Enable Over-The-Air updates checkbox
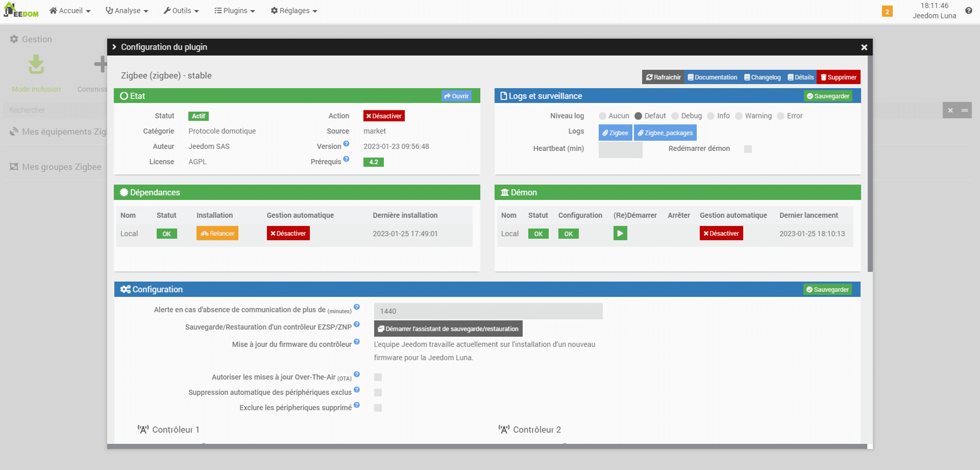The height and width of the screenshot is (470, 980). [x=378, y=377]
